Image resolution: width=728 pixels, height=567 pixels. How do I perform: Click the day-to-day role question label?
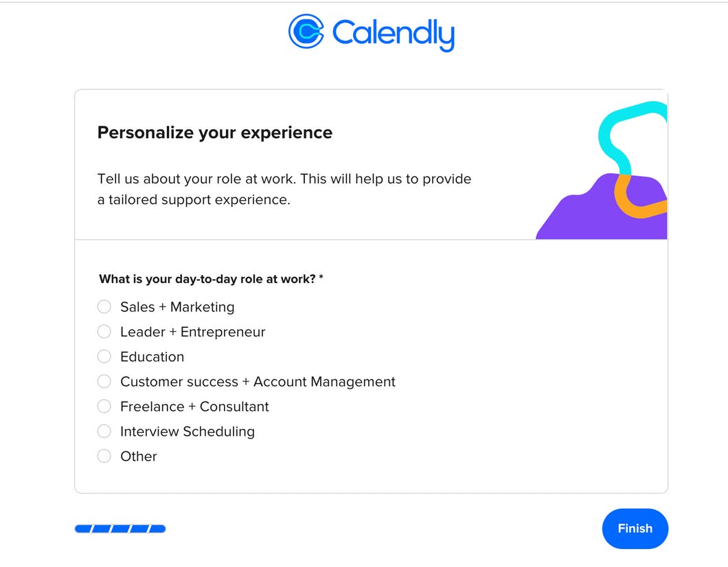coord(206,279)
